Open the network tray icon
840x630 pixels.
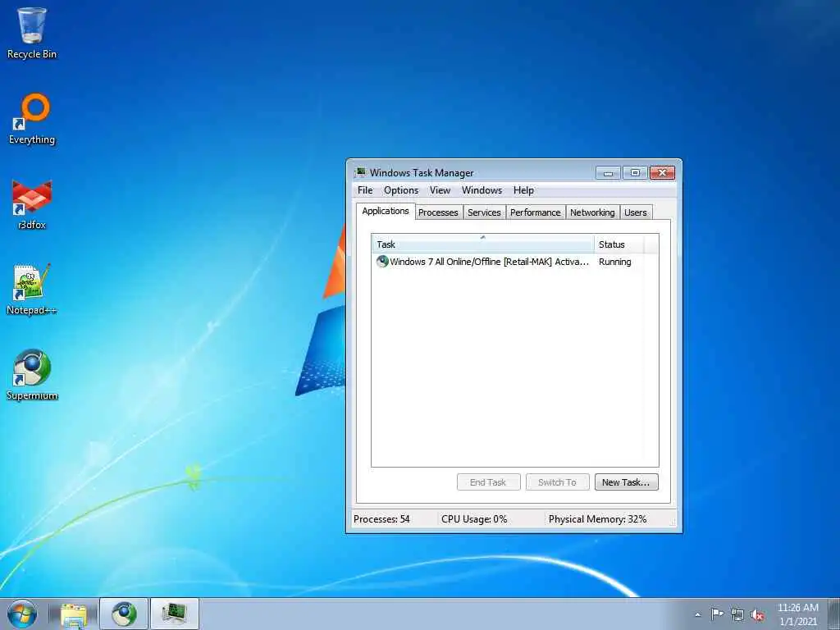click(x=737, y=614)
